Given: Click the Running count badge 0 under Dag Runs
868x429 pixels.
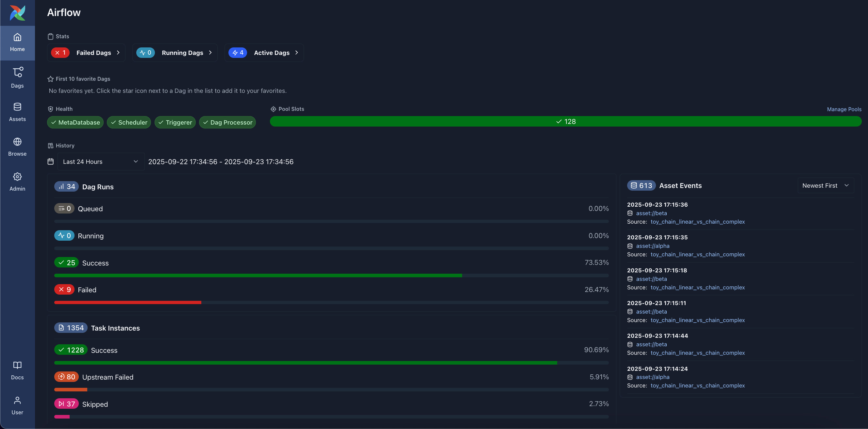Looking at the screenshot, I should point(64,235).
